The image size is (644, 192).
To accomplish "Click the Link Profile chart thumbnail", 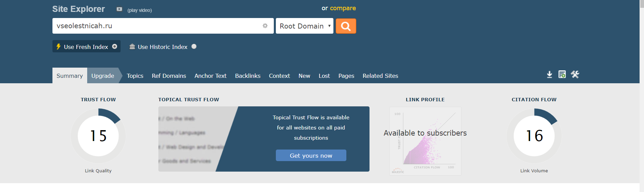I will click(x=425, y=141).
